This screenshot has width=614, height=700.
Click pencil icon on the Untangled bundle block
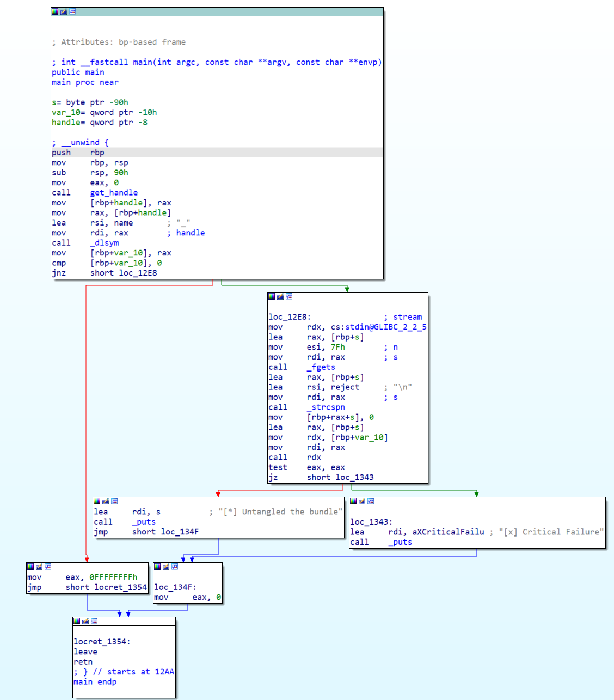pos(106,501)
